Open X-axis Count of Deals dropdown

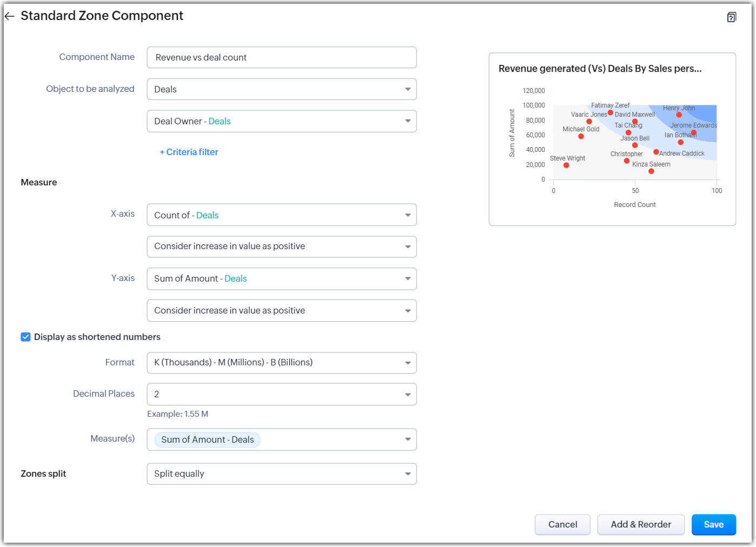(x=281, y=216)
